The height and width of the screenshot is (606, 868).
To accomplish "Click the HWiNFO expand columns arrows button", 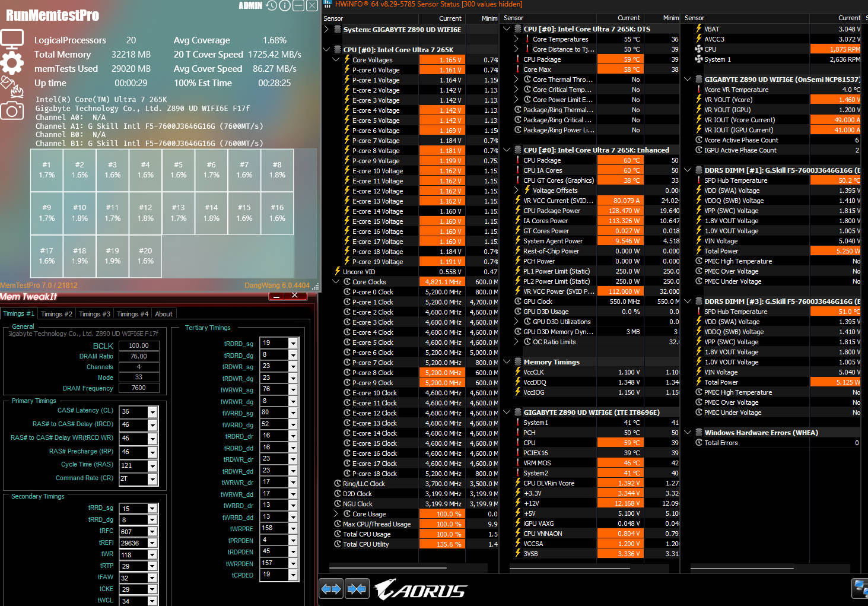I will (x=331, y=589).
